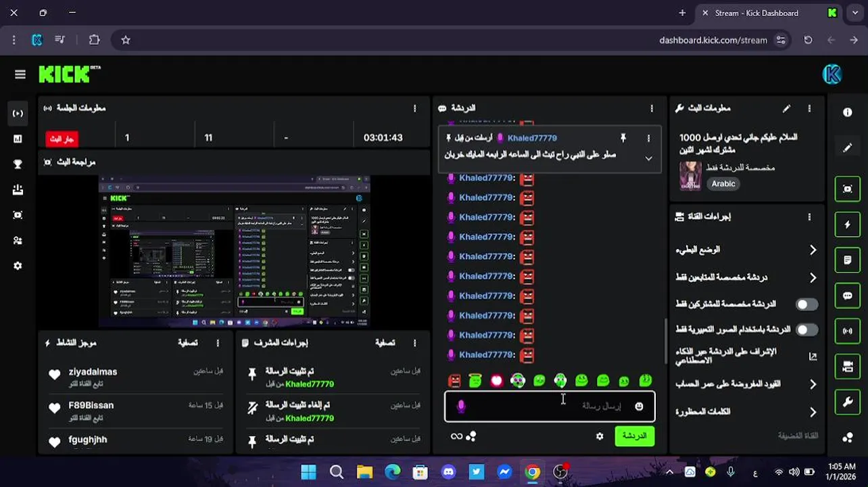The height and width of the screenshot is (487, 868).
Task: Click filter (تصفية) in activity feed panel
Action: [188, 343]
